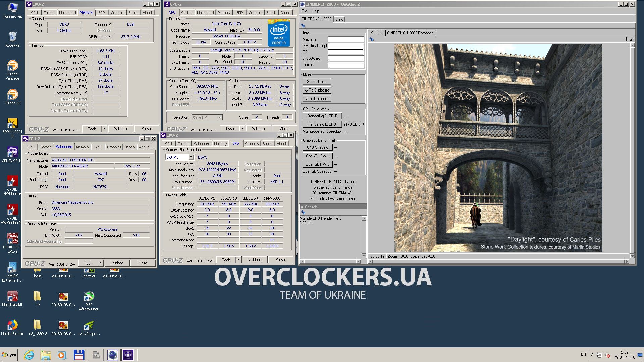Run the C4D Shading benchmark
The height and width of the screenshot is (362, 644).
[318, 147]
